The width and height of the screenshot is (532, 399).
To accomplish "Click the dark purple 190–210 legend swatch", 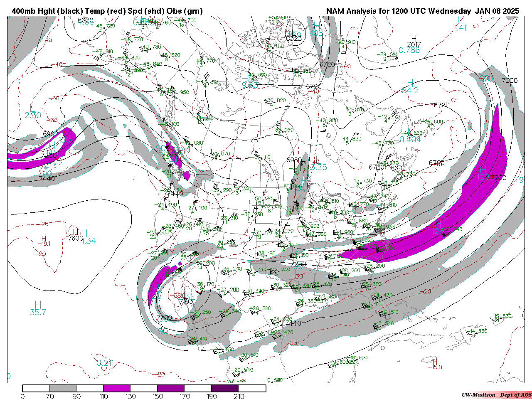I will click(225, 388).
